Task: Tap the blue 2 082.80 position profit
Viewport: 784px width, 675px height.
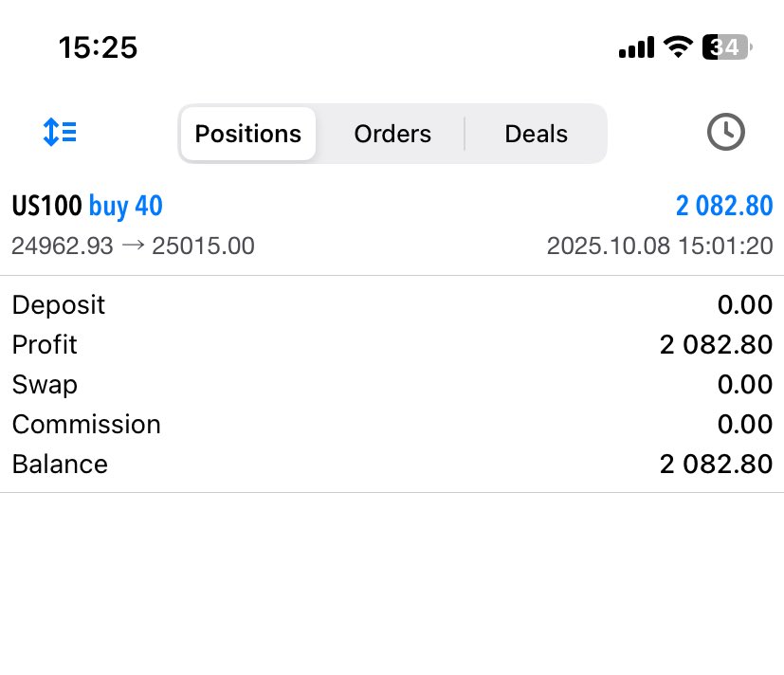Action: 724,206
